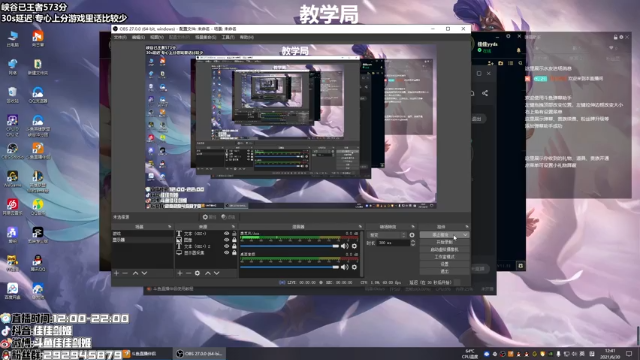Open the 视图(V) menu
640x360 pixels.
157,37
